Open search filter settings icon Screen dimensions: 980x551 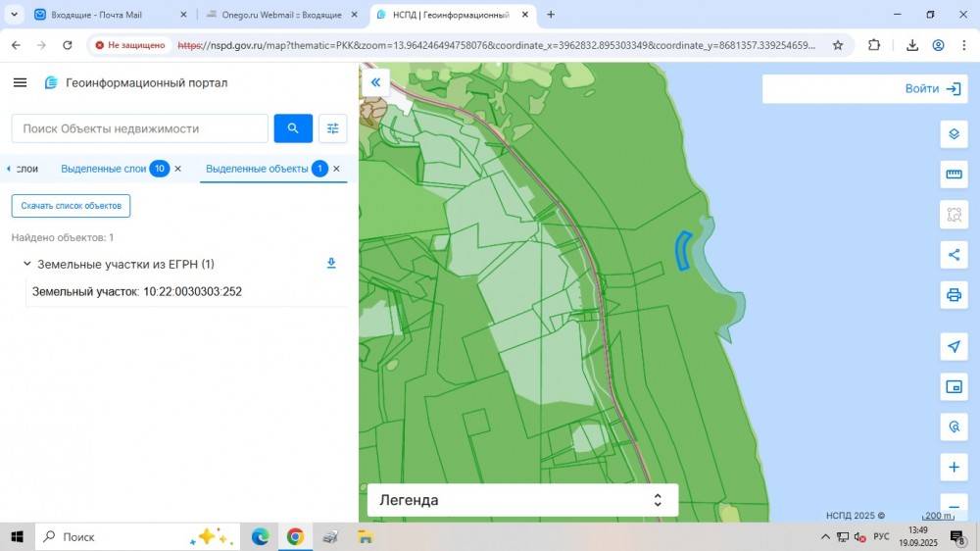coord(333,128)
